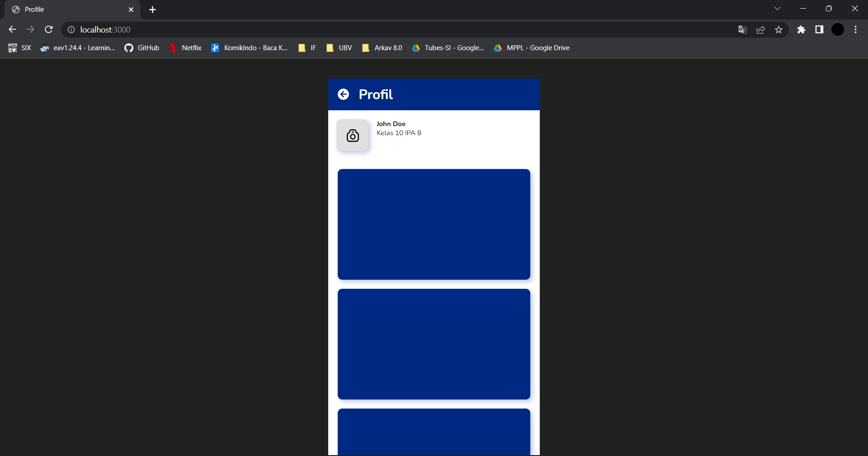Open the Extensions puzzle icon
The image size is (868, 456).
pos(801,30)
